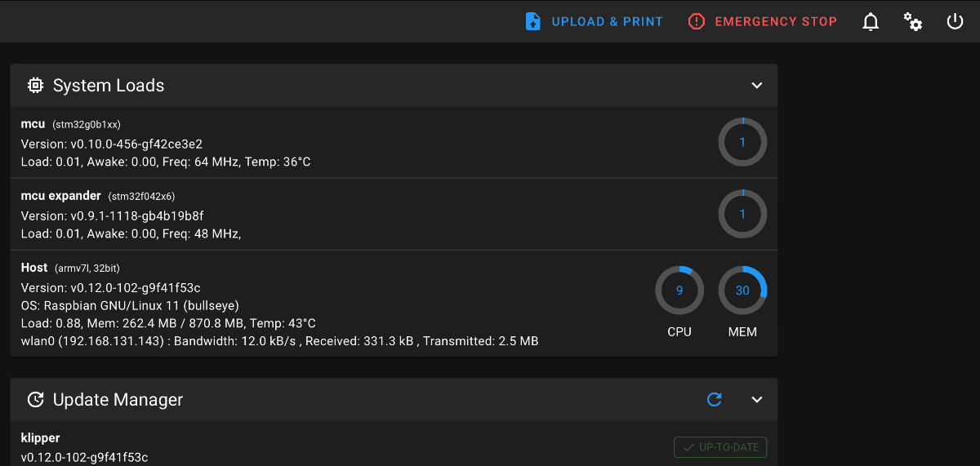
Task: Click the Host MEM usage gauge
Action: tap(742, 290)
